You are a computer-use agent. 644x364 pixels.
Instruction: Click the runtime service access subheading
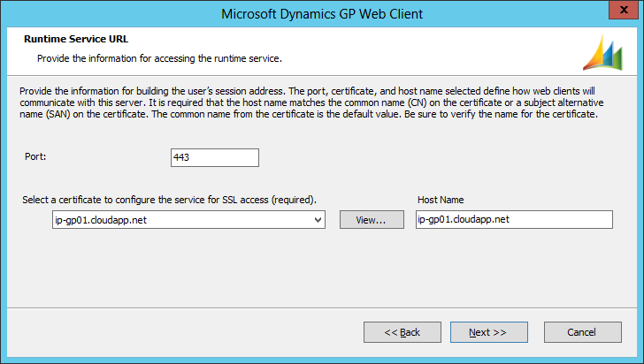click(159, 58)
